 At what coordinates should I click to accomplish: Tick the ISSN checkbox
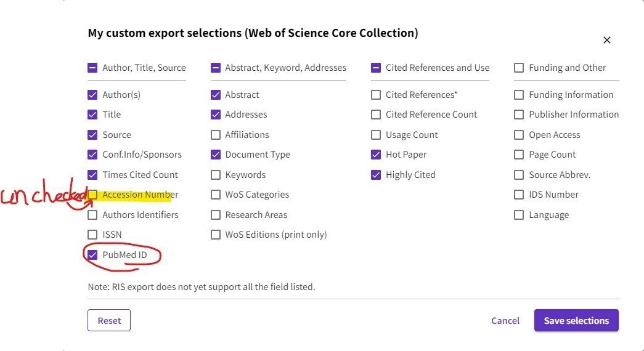[x=92, y=235]
